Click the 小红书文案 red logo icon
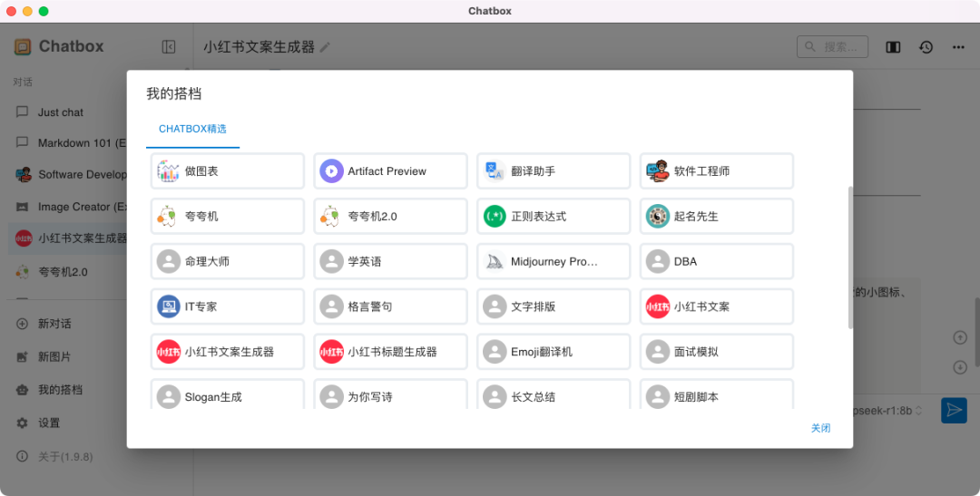 658,306
